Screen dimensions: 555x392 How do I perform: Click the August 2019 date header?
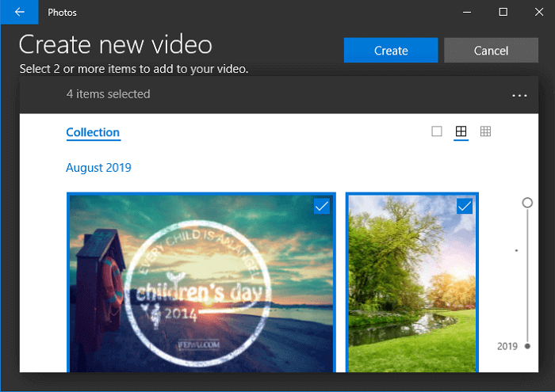(x=98, y=168)
